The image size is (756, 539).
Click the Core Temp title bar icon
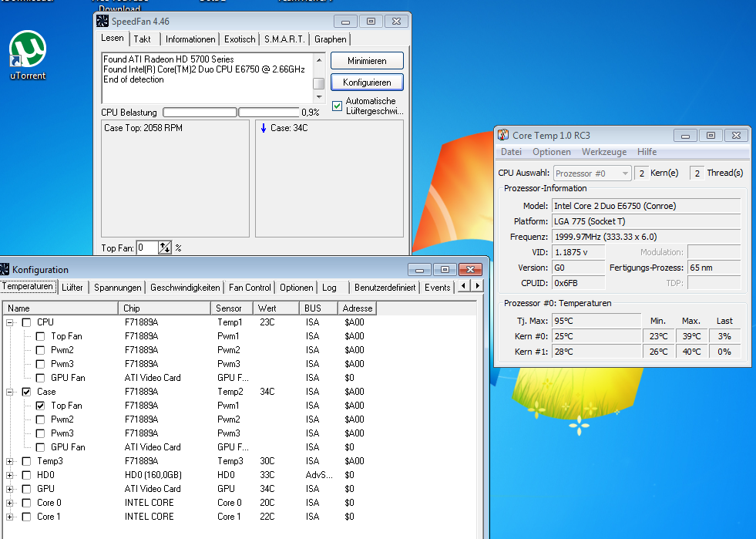click(x=503, y=135)
